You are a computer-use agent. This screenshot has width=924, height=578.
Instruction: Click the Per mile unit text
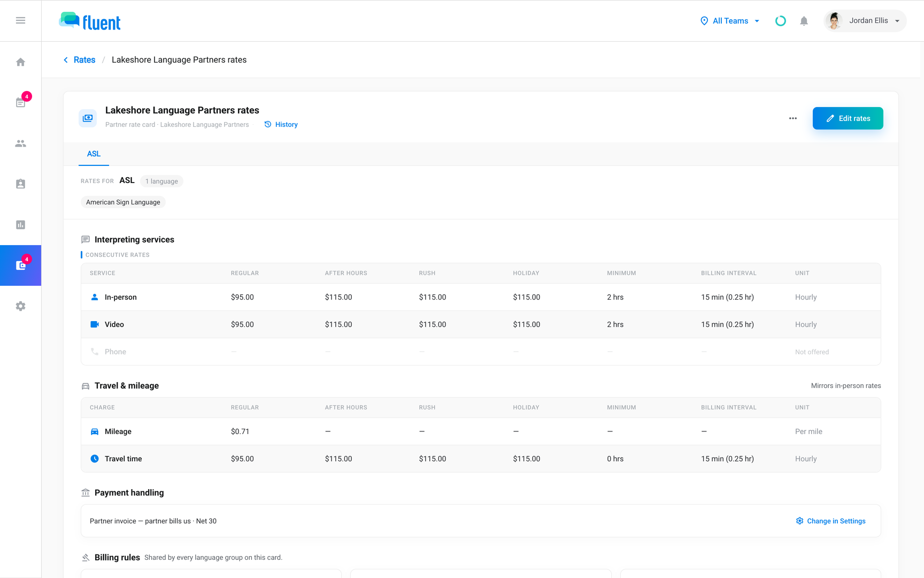pos(808,431)
